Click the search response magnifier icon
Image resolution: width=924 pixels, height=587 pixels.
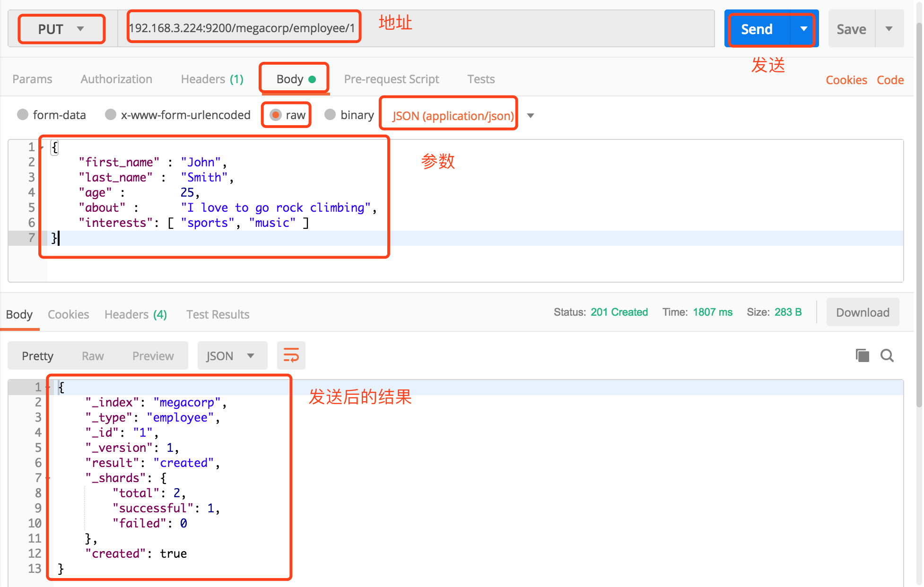pos(887,355)
